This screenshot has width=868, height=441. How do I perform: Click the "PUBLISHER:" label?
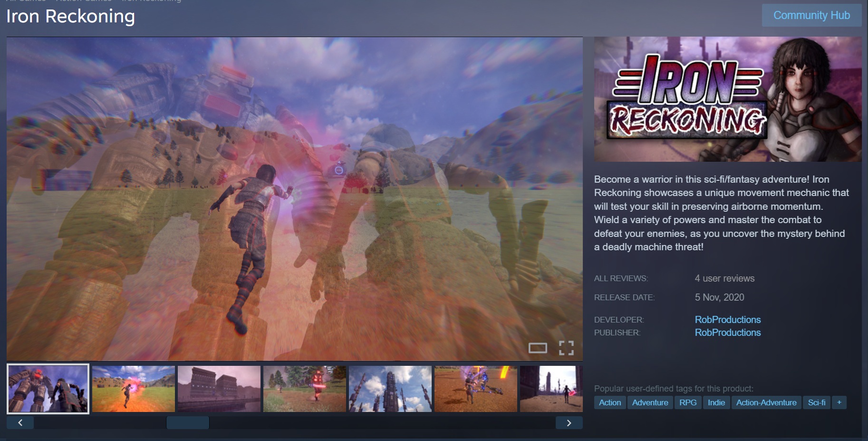tap(617, 333)
